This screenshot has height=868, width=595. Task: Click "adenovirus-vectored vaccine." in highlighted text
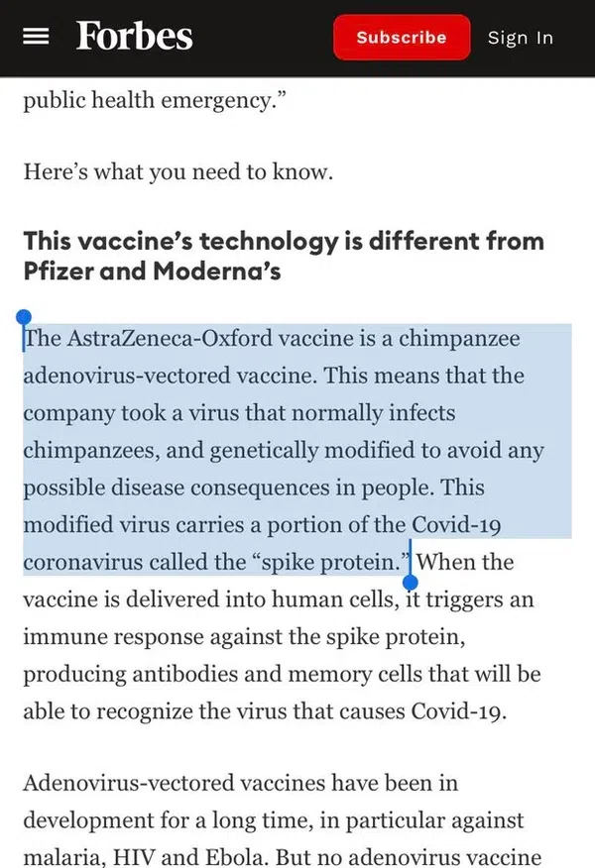[x=171, y=376]
